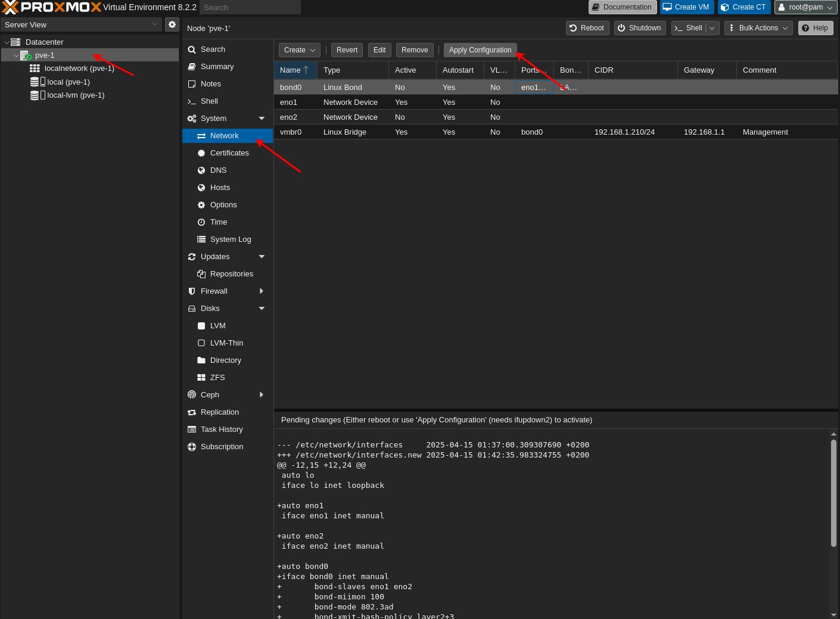
Task: Open the root@pam user menu
Action: click(805, 7)
